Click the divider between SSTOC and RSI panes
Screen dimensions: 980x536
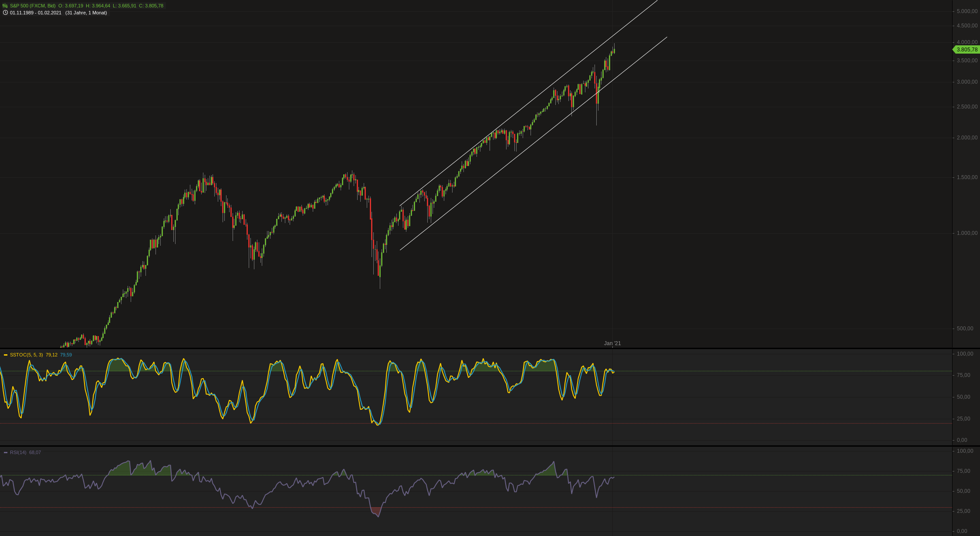tap(436, 446)
